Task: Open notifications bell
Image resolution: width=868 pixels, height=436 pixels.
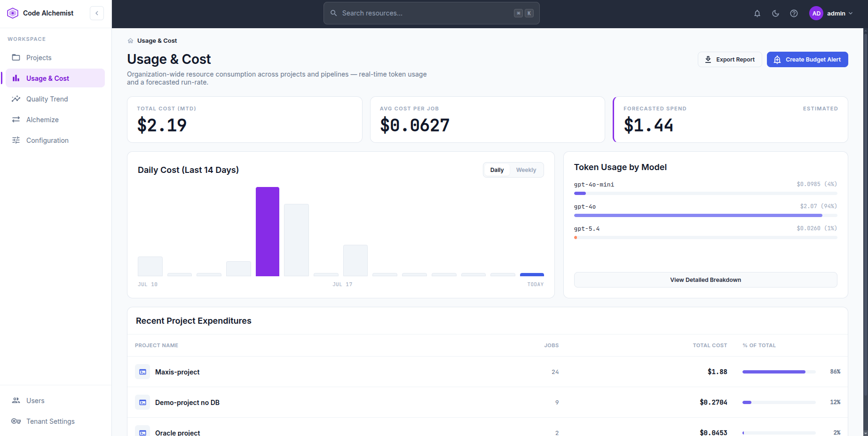Action: click(x=757, y=13)
